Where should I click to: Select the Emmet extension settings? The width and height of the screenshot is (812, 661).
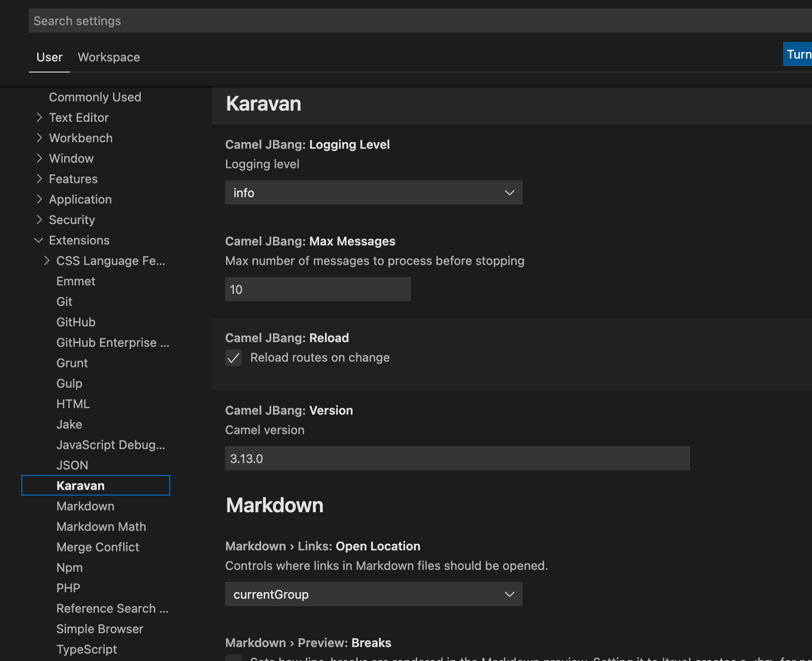click(75, 281)
